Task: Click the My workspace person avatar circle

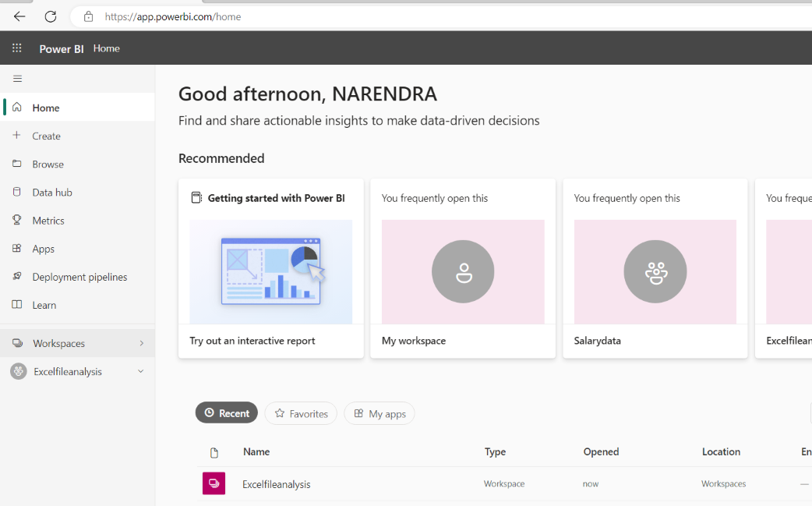Action: (x=463, y=271)
